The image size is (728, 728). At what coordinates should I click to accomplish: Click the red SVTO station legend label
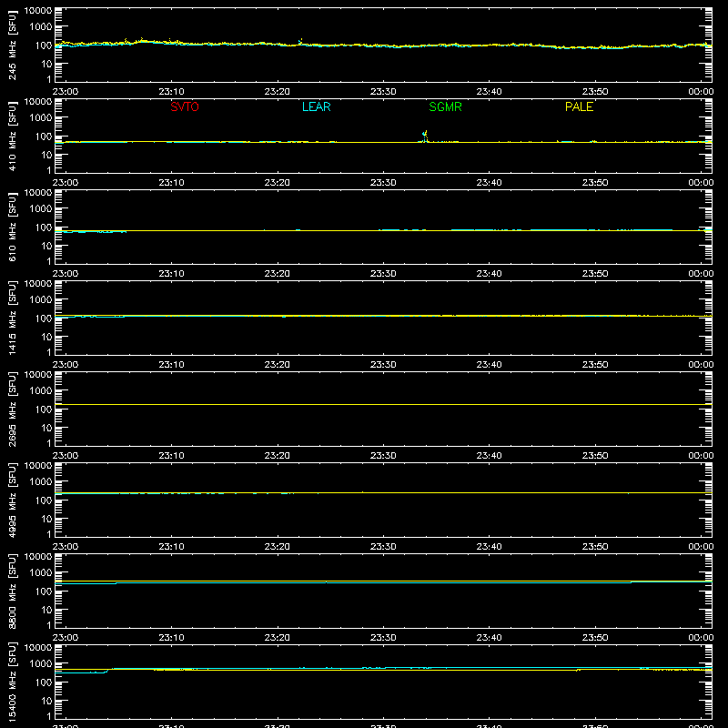185,106
